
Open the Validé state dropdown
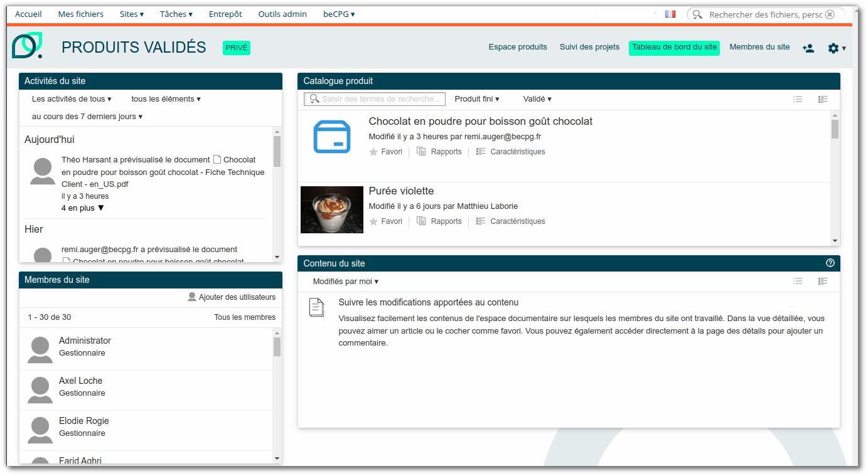537,98
